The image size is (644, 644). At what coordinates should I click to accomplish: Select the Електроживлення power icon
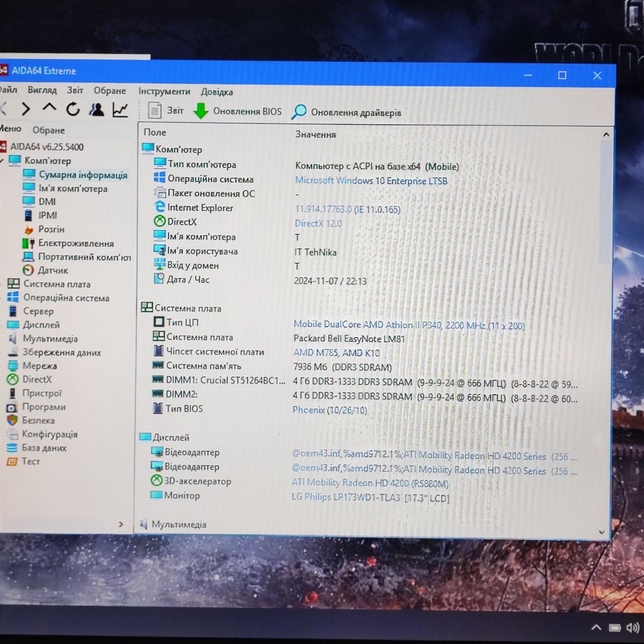[29, 243]
